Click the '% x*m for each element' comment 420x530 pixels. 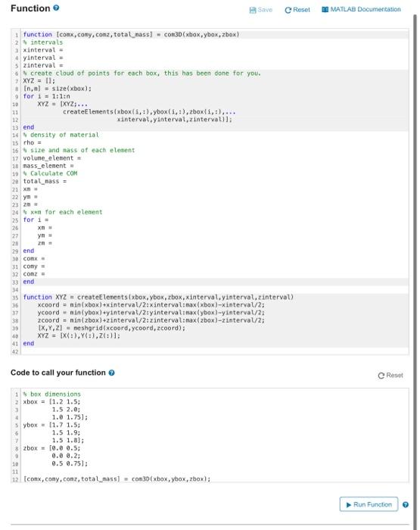(63, 212)
